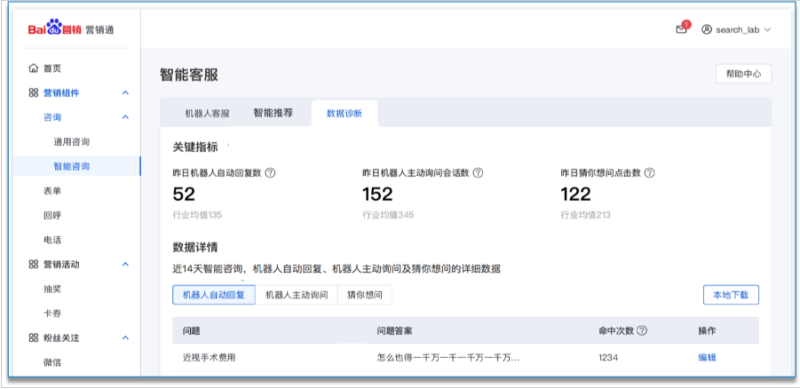The image size is (800, 389).
Task: Collapse the 营销活动 section chevron
Action: point(126,264)
